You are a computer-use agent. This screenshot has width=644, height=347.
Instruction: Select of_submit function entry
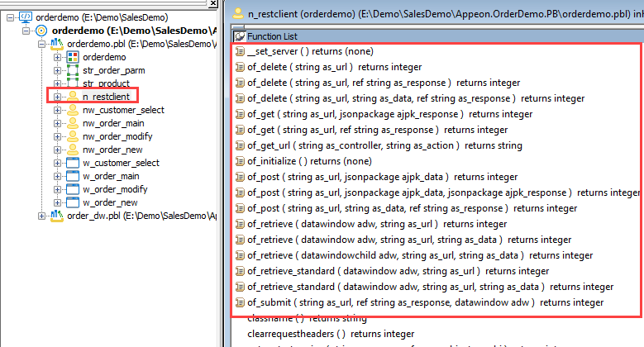coord(426,302)
